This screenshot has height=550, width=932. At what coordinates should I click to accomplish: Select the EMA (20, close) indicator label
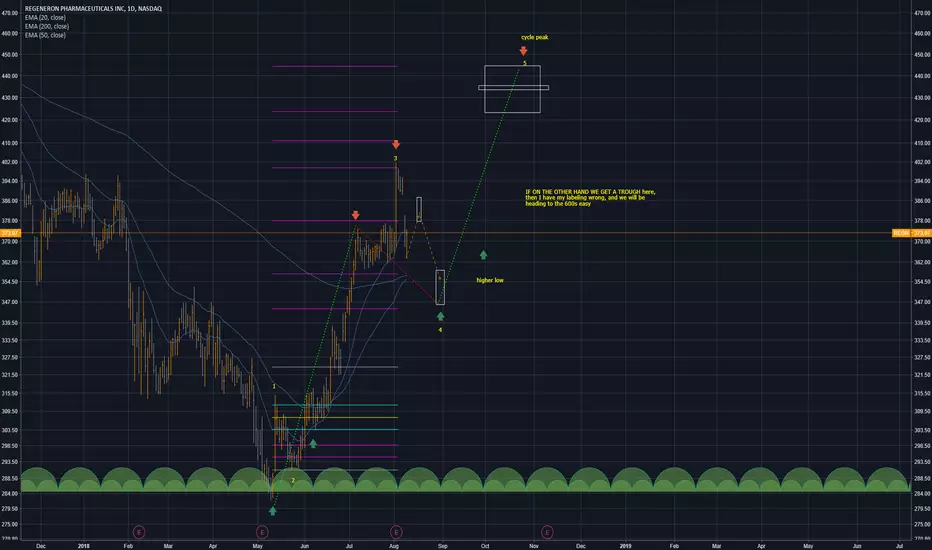[45, 18]
